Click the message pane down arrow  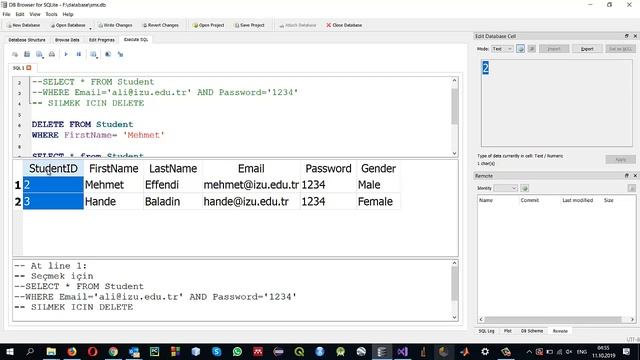pos(454,317)
